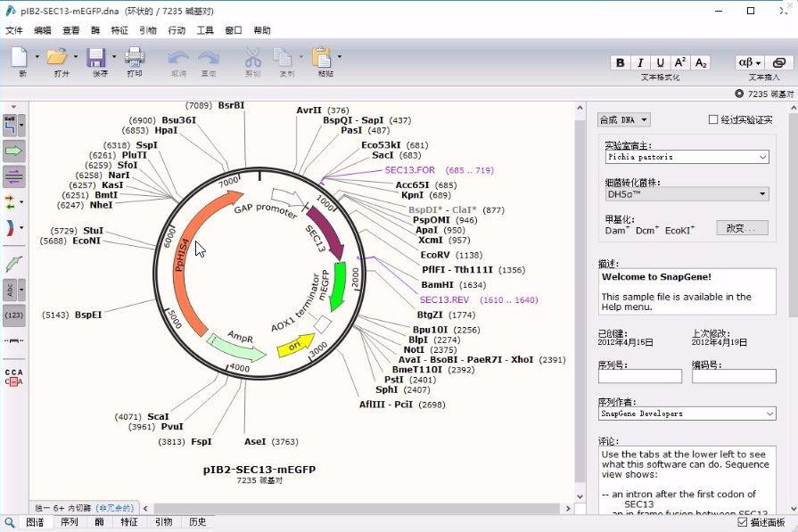The height and width of the screenshot is (532, 798).
Task: Toggle italic text formatting button
Action: point(640,62)
